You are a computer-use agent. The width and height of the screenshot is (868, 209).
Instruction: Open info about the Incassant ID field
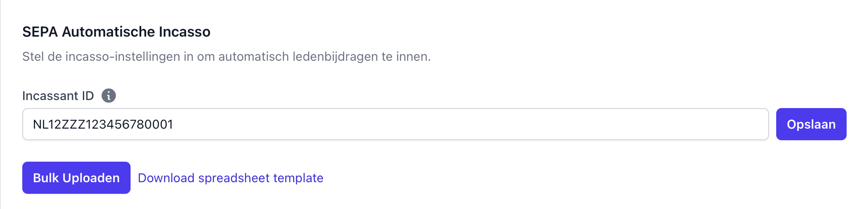click(x=109, y=96)
